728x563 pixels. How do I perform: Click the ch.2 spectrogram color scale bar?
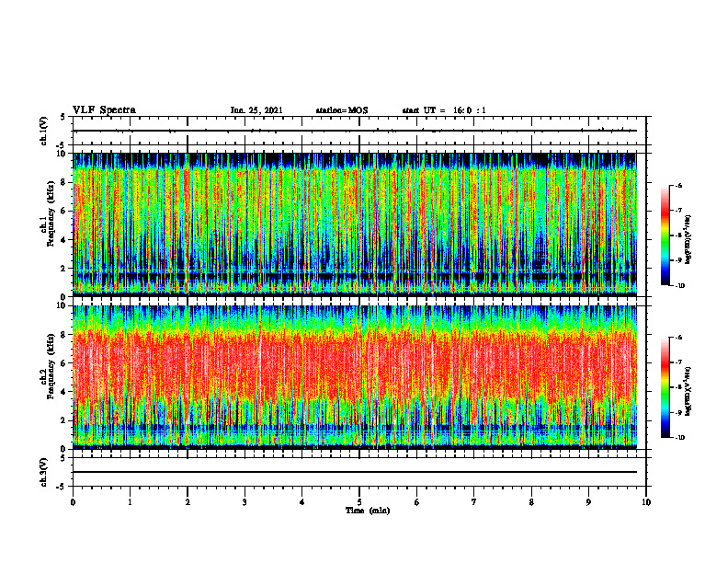665,387
